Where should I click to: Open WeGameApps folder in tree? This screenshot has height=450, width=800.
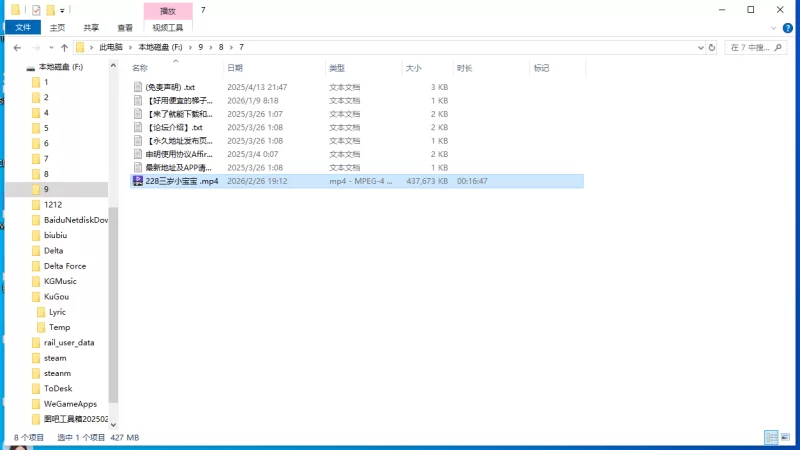[70, 404]
